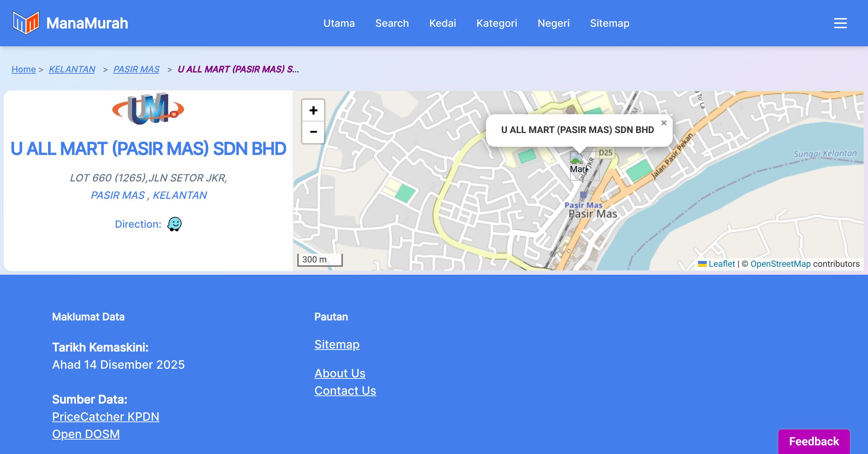Open the Leaflet attribution link
Image resolution: width=868 pixels, height=454 pixels.
coord(721,264)
